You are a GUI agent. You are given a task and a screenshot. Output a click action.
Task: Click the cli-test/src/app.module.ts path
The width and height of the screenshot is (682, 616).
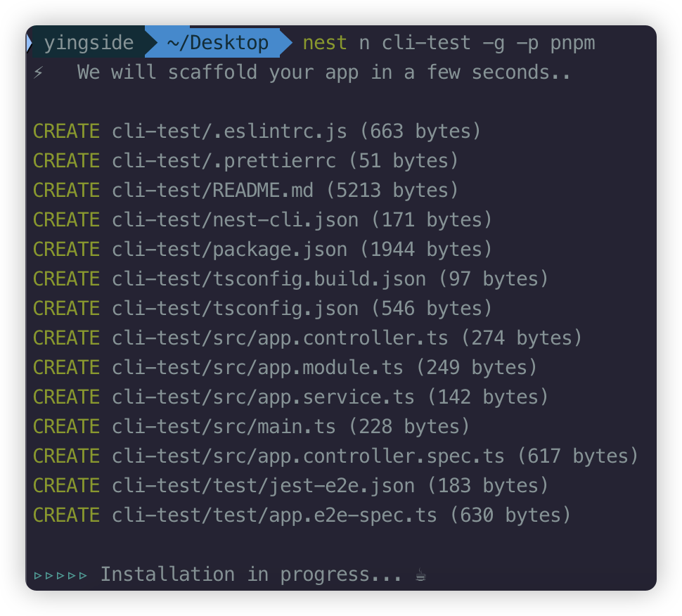point(257,368)
